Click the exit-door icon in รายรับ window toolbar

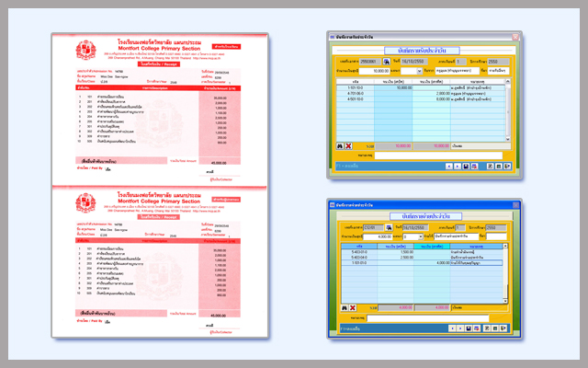[507, 166]
